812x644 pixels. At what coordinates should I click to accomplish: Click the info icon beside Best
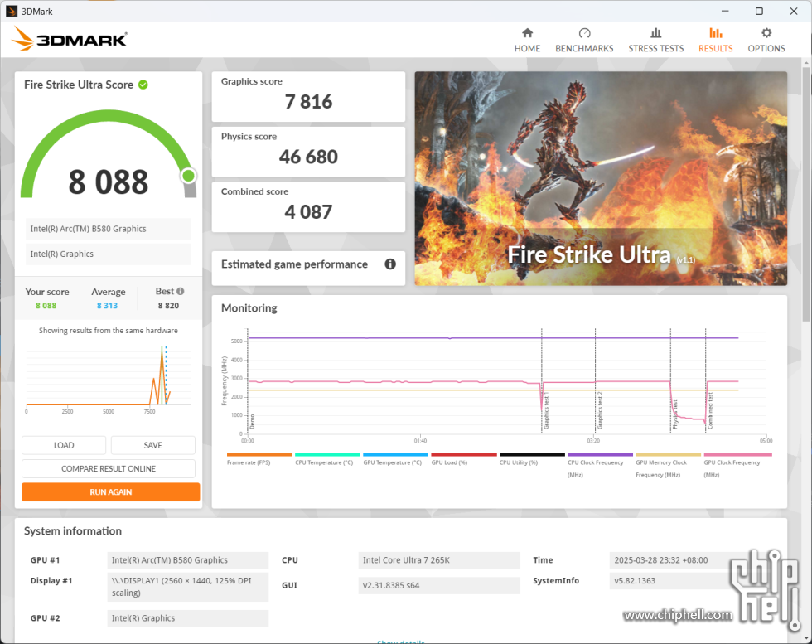coord(181,291)
